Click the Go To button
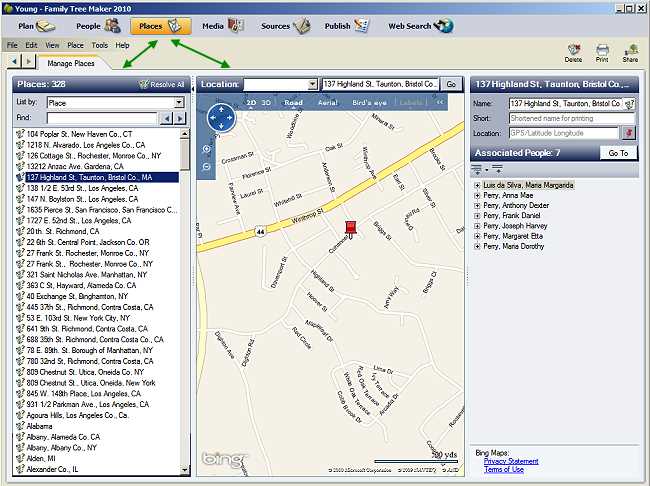The image size is (650, 486). point(618,153)
